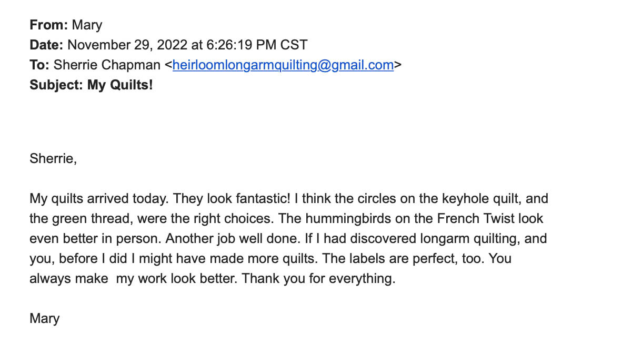Click the 'From:' header label

49,25
